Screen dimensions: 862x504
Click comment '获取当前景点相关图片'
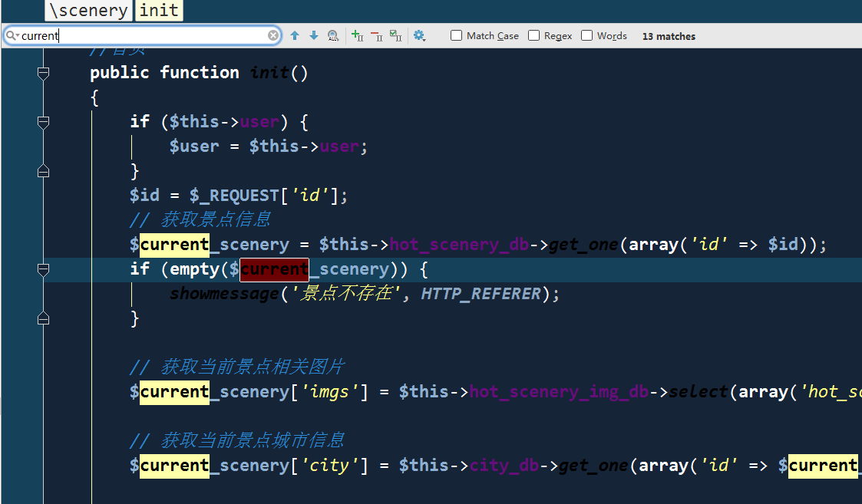253,367
